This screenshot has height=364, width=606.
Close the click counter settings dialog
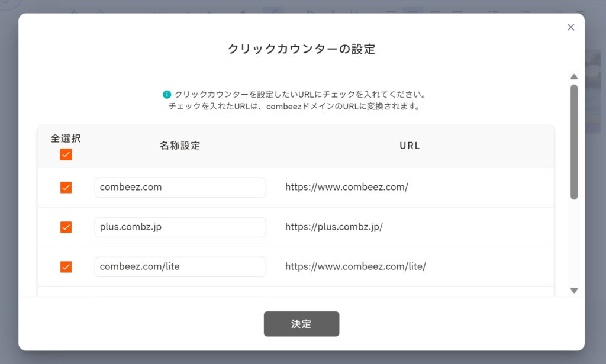pos(570,27)
